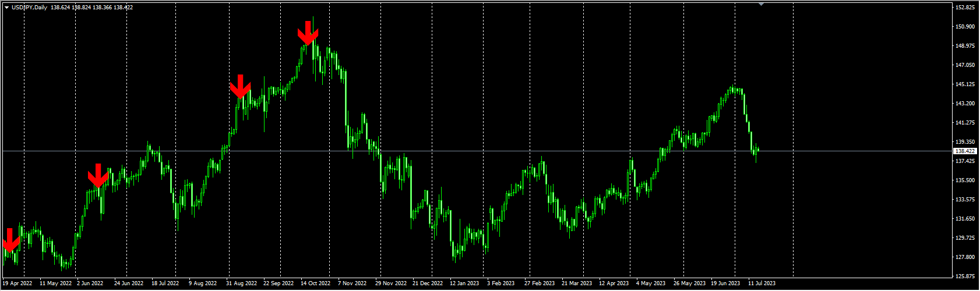980x291 pixels.
Task: Click the 19 Apr 2022 date label
Action: tap(17, 283)
